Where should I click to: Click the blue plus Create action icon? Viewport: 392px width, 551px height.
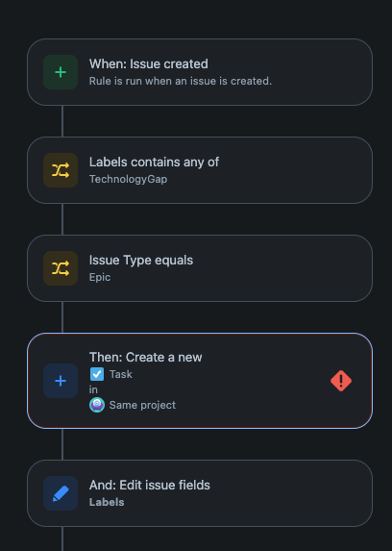pyautogui.click(x=61, y=381)
